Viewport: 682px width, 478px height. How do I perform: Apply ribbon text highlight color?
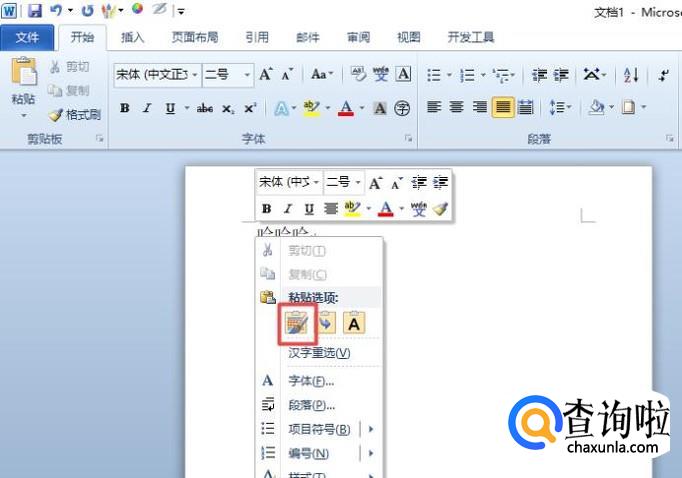311,108
